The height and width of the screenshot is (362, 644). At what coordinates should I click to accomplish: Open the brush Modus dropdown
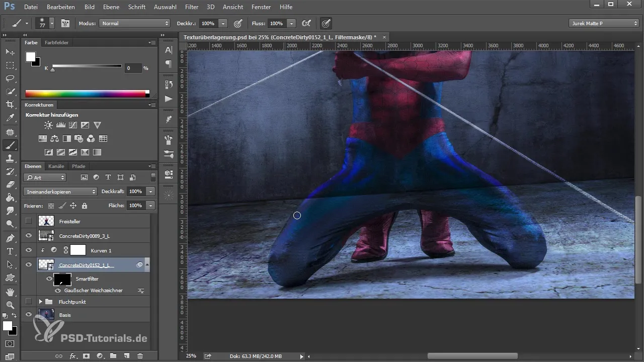[135, 23]
